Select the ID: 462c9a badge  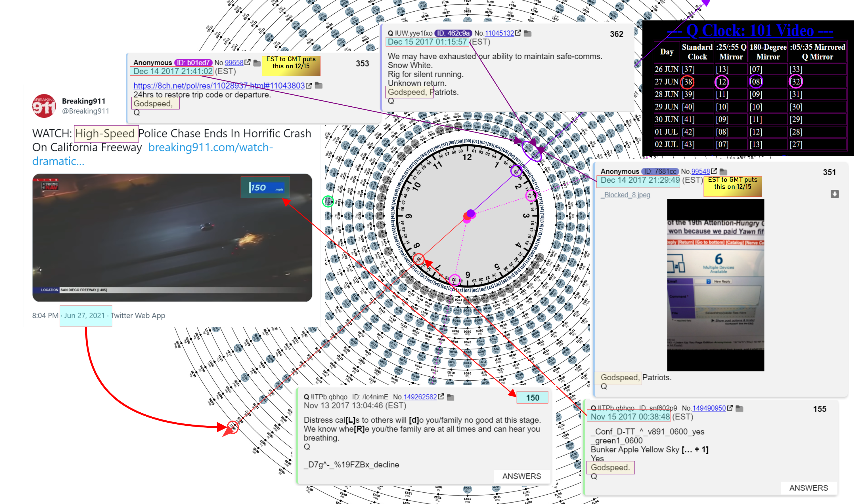[x=453, y=33]
